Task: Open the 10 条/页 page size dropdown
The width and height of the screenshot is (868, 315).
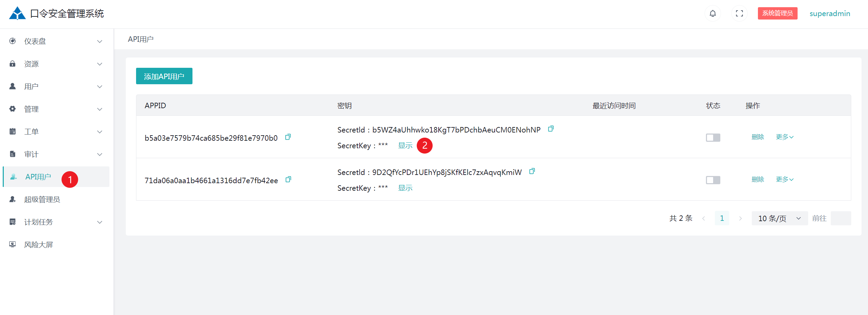Action: tap(779, 218)
